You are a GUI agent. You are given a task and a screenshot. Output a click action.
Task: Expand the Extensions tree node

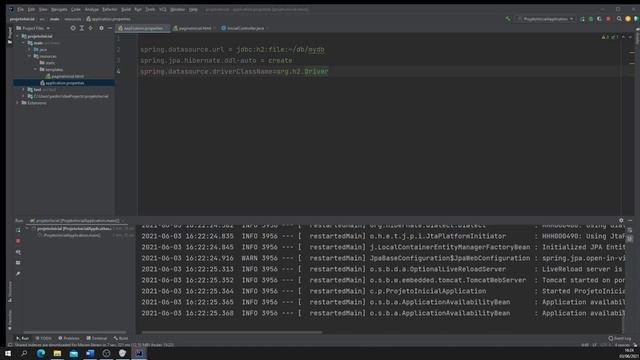click(17, 103)
